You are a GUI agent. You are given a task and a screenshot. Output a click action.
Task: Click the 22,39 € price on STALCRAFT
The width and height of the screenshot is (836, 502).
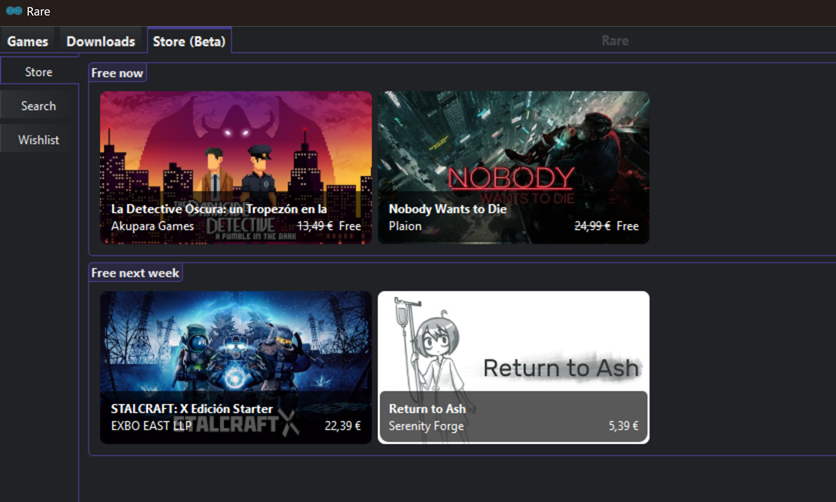click(x=343, y=426)
